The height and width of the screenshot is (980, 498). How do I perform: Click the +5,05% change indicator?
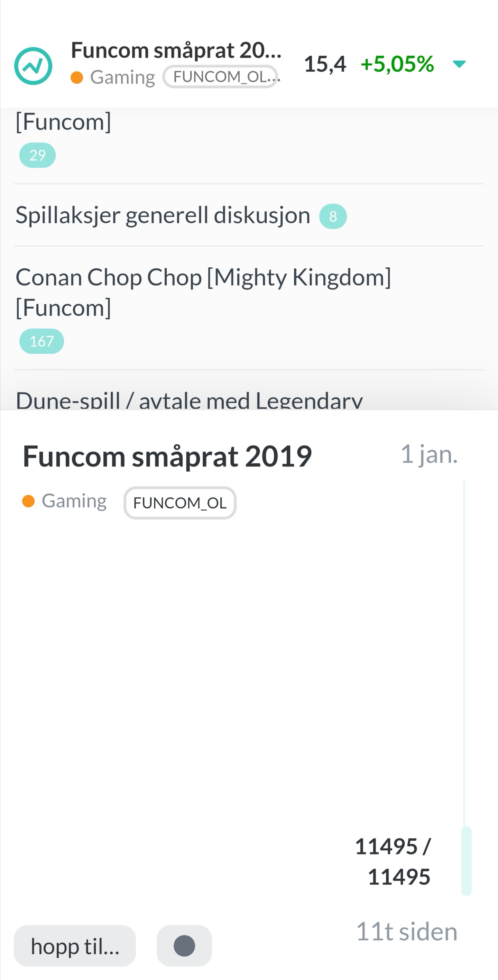pos(397,64)
